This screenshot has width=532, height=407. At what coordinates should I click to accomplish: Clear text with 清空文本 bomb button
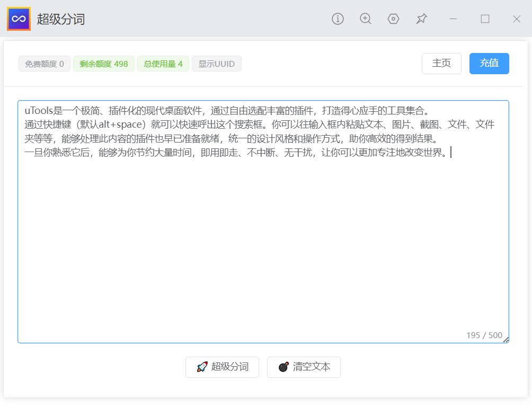click(x=304, y=367)
